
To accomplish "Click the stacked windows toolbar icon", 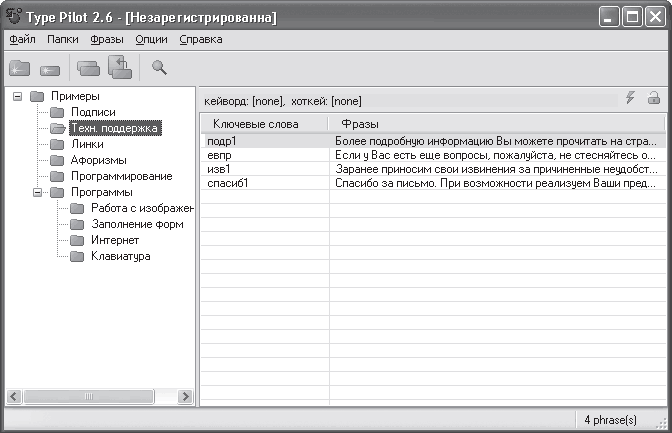I will point(88,68).
